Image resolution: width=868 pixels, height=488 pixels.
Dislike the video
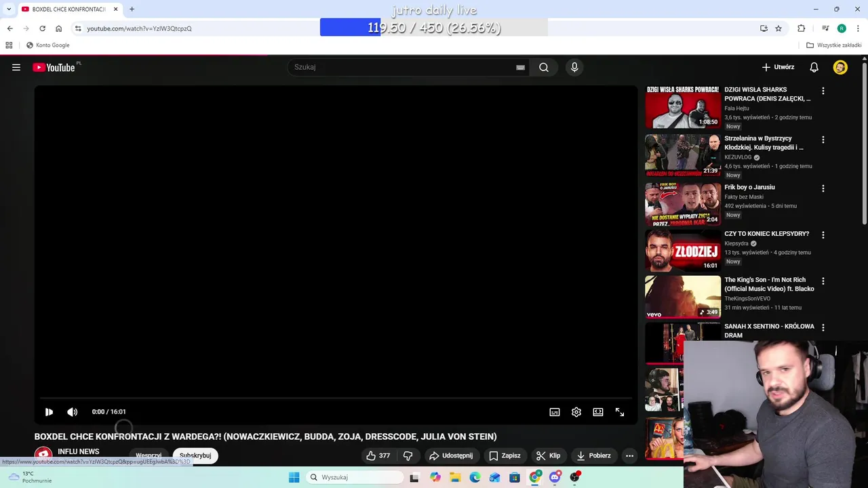point(408,455)
